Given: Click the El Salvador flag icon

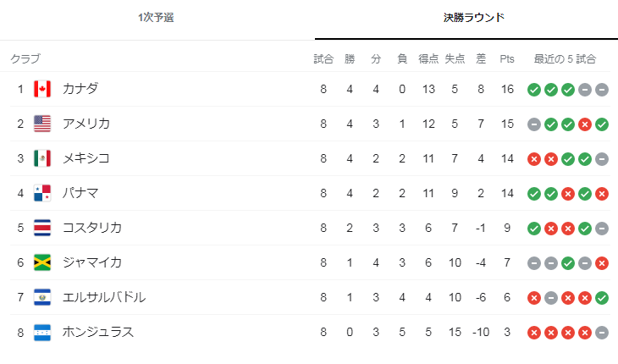Looking at the screenshot, I should (x=42, y=297).
